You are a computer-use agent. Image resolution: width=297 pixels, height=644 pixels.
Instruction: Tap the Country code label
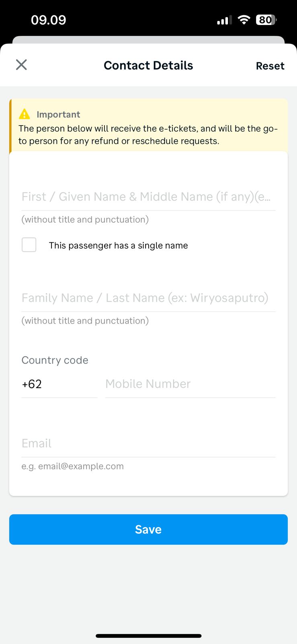[55, 360]
